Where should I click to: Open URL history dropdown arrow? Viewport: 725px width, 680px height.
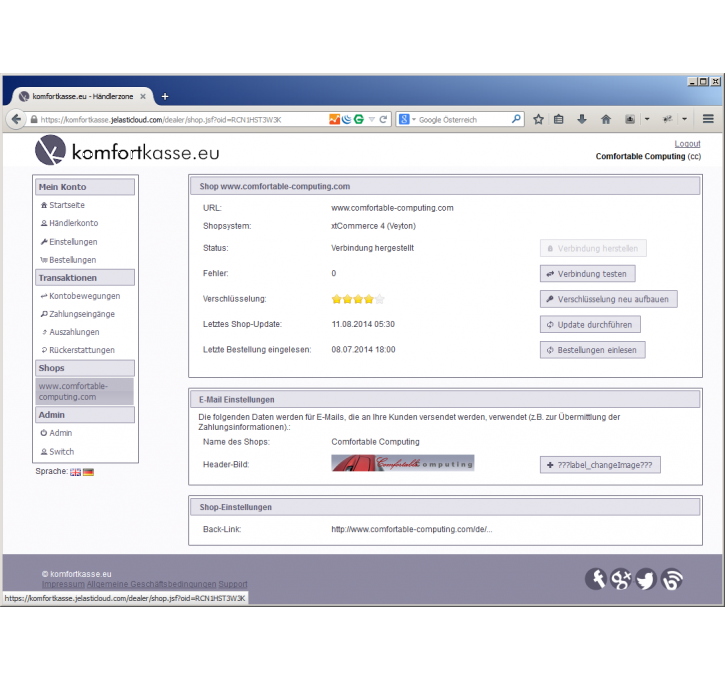coord(372,119)
